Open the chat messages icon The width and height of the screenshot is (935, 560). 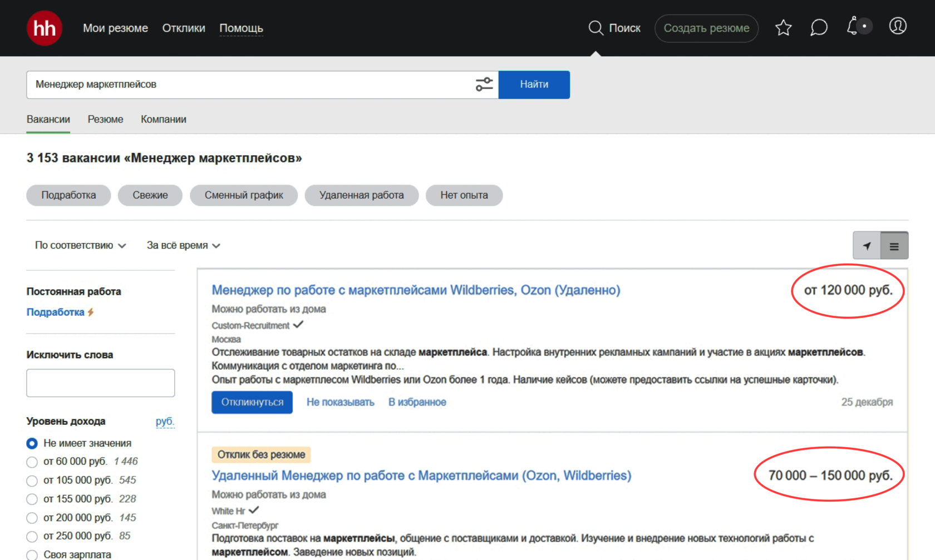[819, 28]
